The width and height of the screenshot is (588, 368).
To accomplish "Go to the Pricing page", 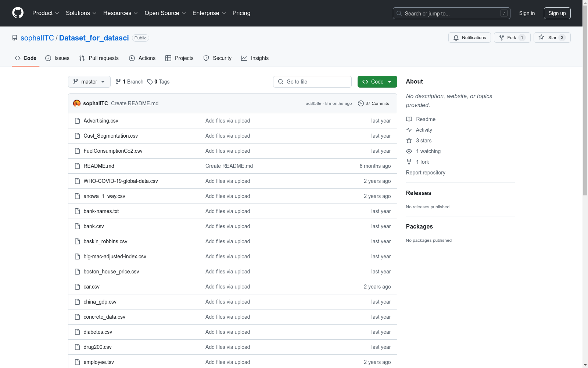I will click(241, 13).
